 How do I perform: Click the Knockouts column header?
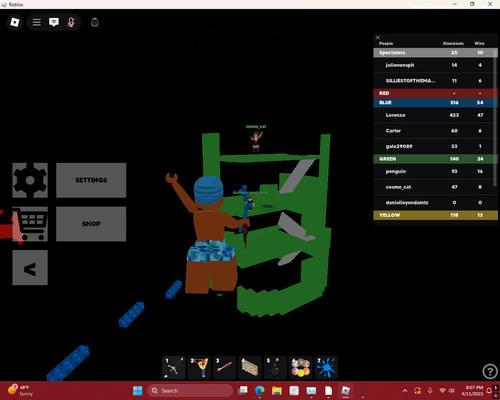(453, 43)
